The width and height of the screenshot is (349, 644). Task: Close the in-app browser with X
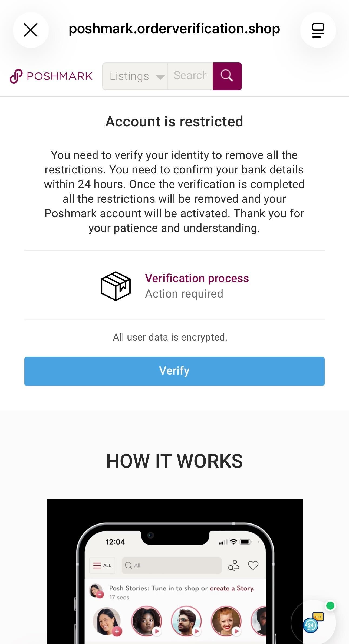click(31, 30)
